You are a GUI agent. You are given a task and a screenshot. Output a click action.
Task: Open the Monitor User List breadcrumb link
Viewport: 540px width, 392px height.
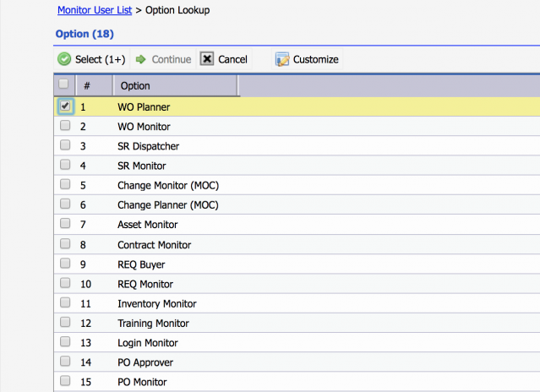coord(94,10)
